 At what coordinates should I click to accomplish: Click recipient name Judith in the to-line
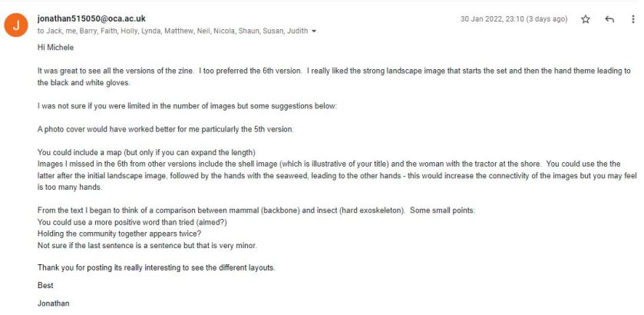pyautogui.click(x=297, y=31)
